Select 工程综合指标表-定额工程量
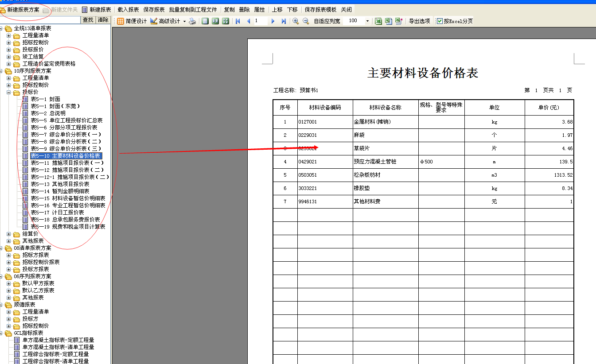Viewport: 596px width, 364px height. [x=55, y=354]
